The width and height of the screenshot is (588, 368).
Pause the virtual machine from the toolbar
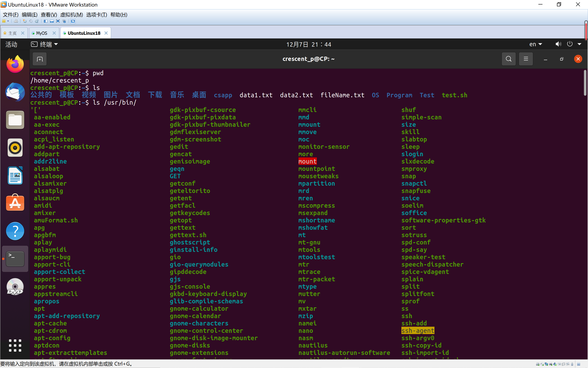[x=4, y=21]
